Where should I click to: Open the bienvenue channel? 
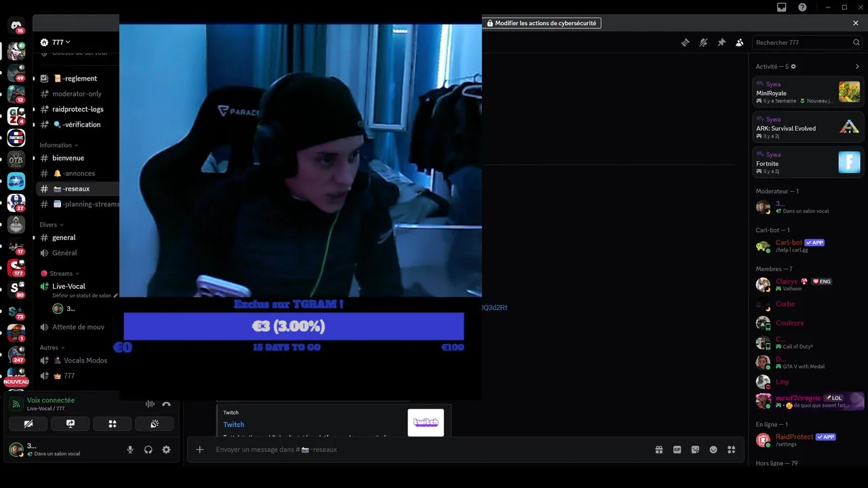tap(77, 158)
